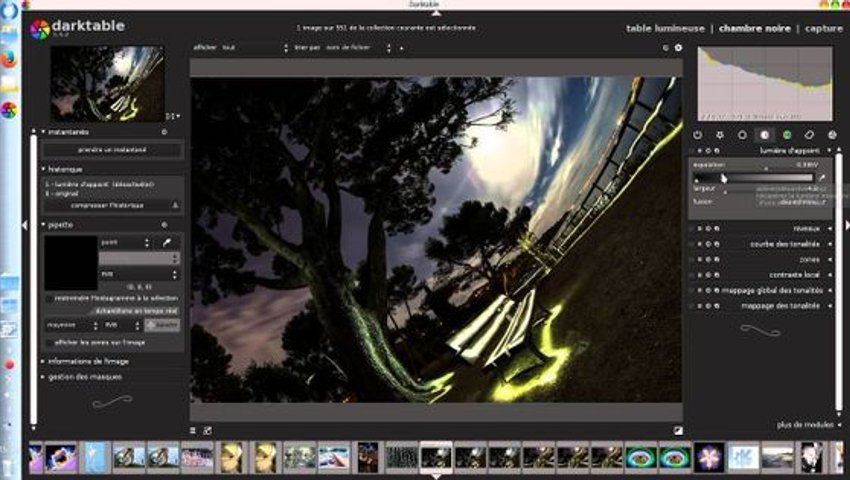
Task: Collapse the historique section
Action: click(43, 169)
